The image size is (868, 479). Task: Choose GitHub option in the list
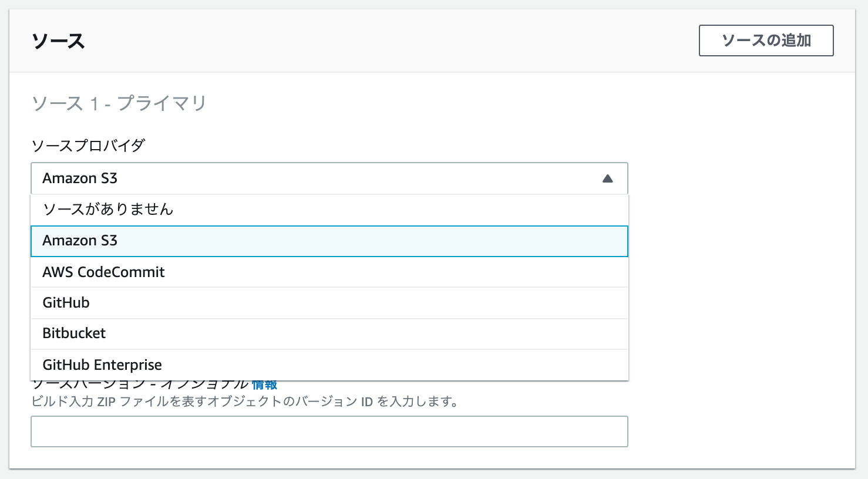[x=329, y=303]
